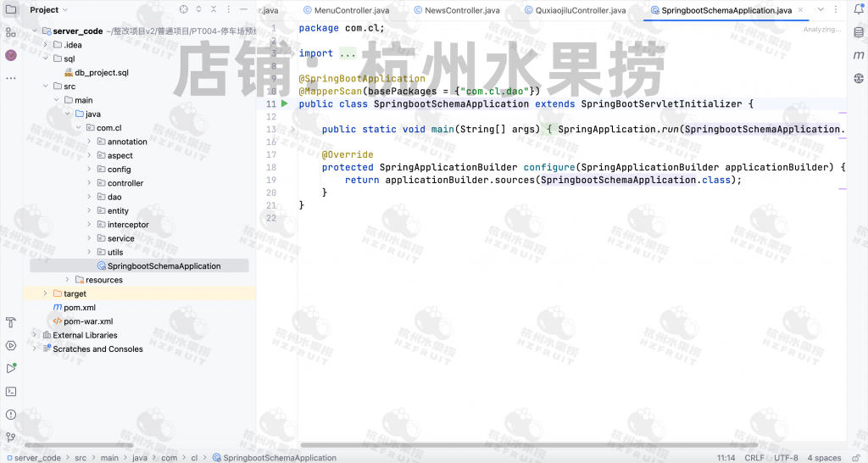Expand the controller package
Screen dimensions: 868x463
(x=89, y=183)
